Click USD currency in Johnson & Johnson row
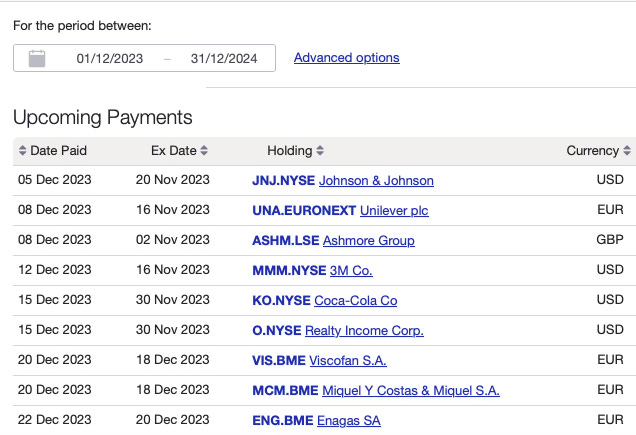Viewport: 636px width, 435px height. 610,180
